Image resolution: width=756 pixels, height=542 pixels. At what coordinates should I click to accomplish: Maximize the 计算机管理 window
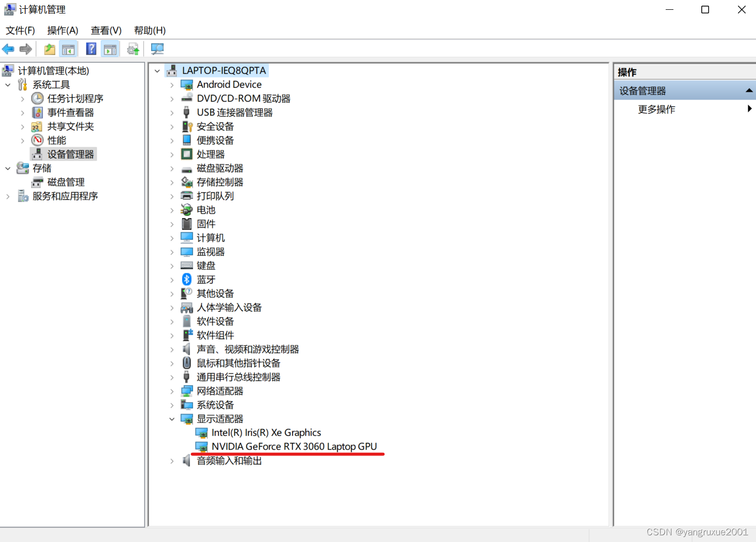(x=705, y=10)
